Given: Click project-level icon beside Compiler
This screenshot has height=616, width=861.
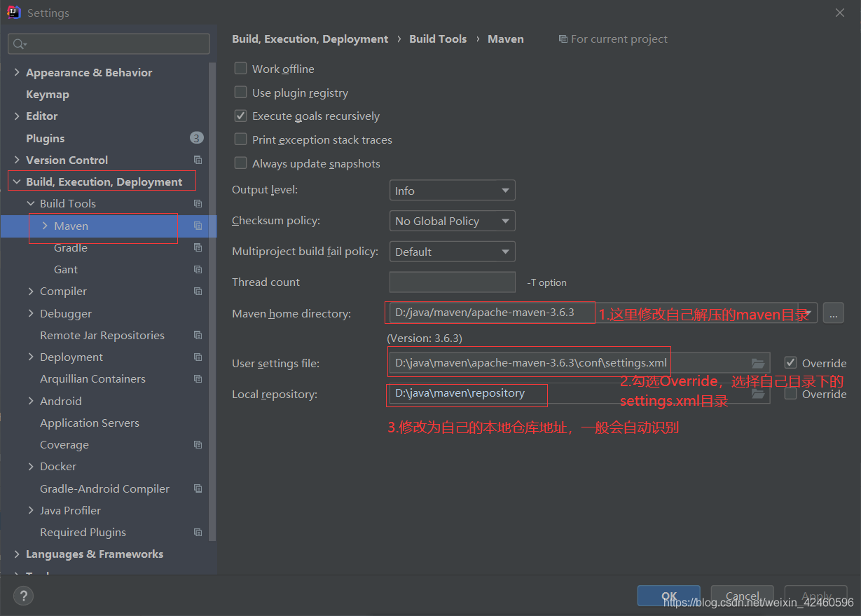Looking at the screenshot, I should (x=198, y=291).
